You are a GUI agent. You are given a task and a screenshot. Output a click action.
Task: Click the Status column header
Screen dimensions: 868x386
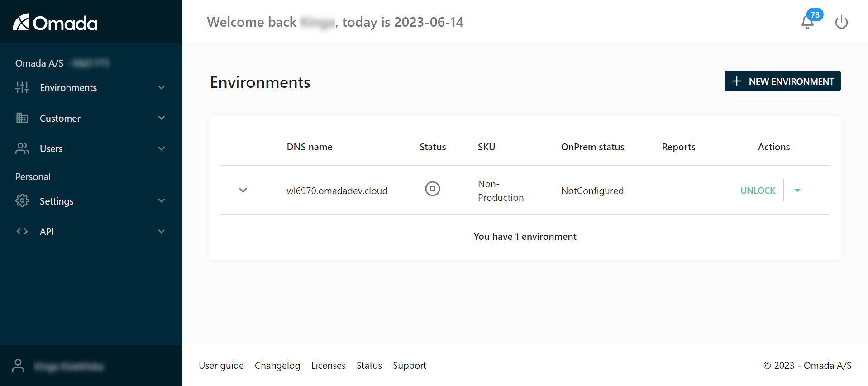click(x=433, y=147)
